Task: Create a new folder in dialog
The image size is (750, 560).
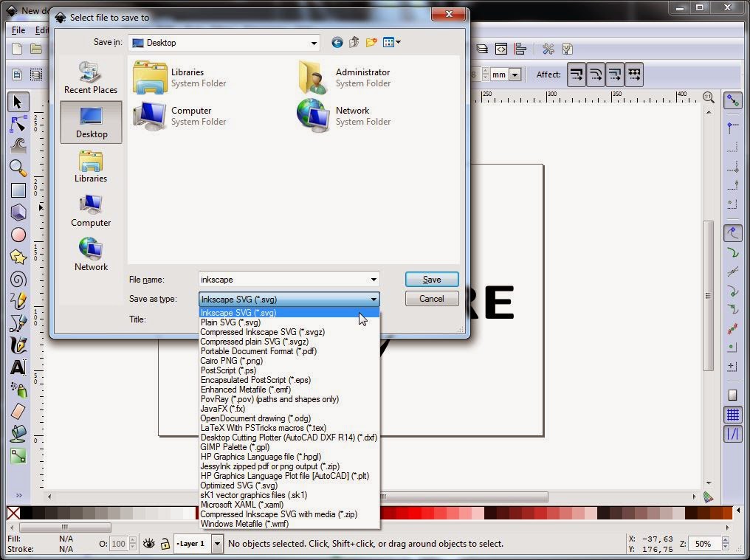Action: coord(371,43)
